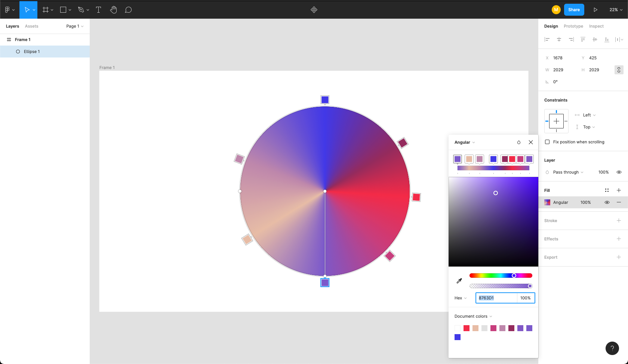Viewport: 628px width, 364px height.
Task: Select the Text tool
Action: click(x=99, y=10)
